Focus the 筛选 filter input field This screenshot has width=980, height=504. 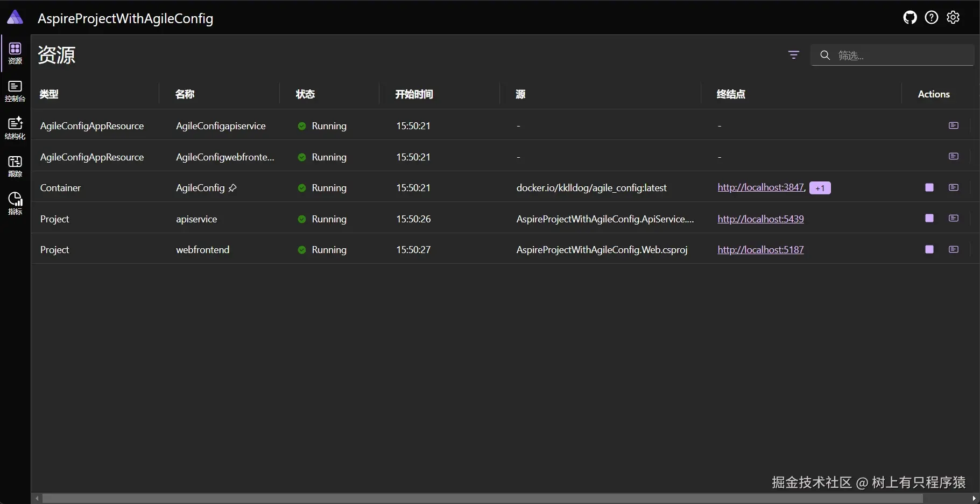[x=893, y=55]
